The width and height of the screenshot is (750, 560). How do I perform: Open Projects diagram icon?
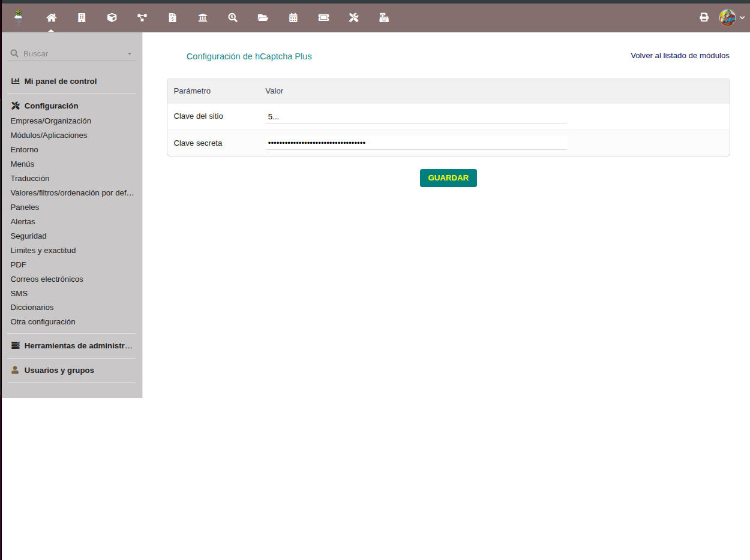pos(142,17)
